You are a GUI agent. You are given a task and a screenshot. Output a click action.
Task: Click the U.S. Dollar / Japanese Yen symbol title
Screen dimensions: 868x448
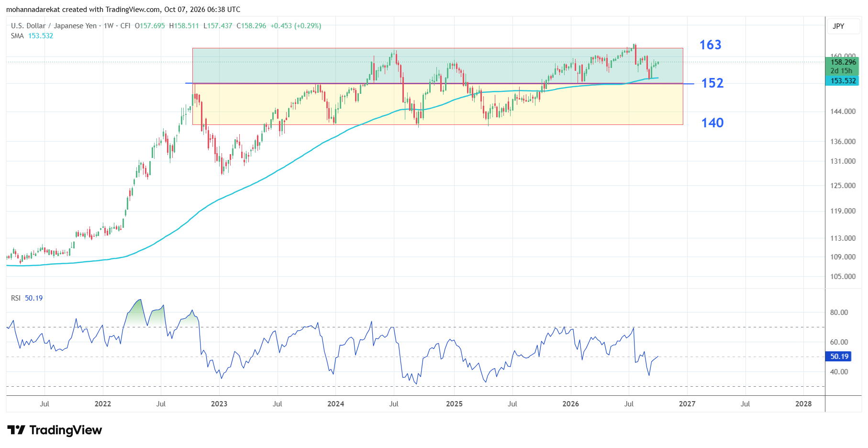(x=54, y=26)
